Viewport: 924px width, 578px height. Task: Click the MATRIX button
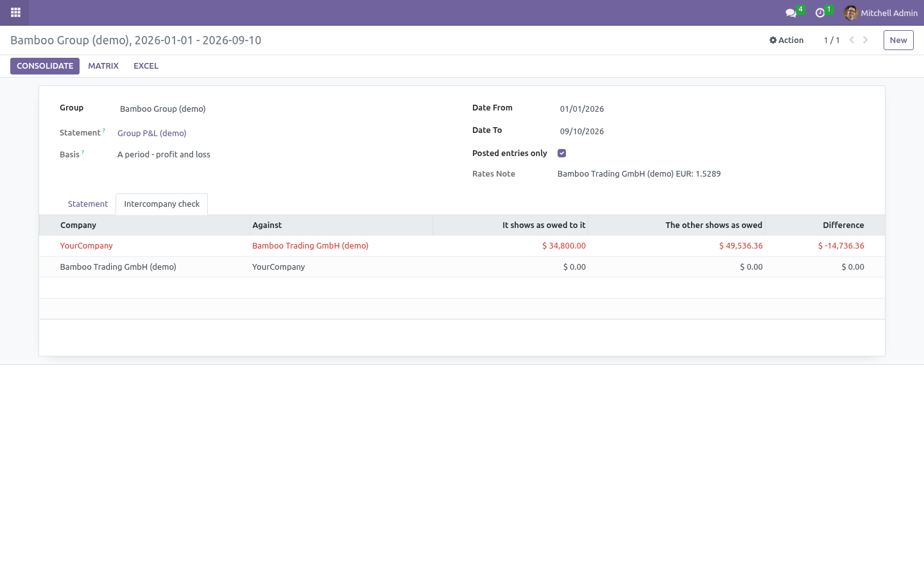(x=103, y=66)
